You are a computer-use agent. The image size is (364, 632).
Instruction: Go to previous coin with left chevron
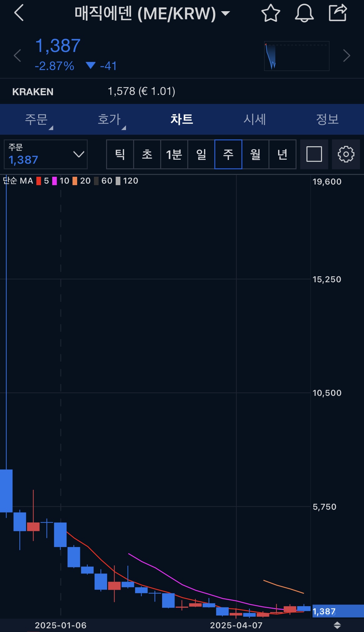click(17, 56)
